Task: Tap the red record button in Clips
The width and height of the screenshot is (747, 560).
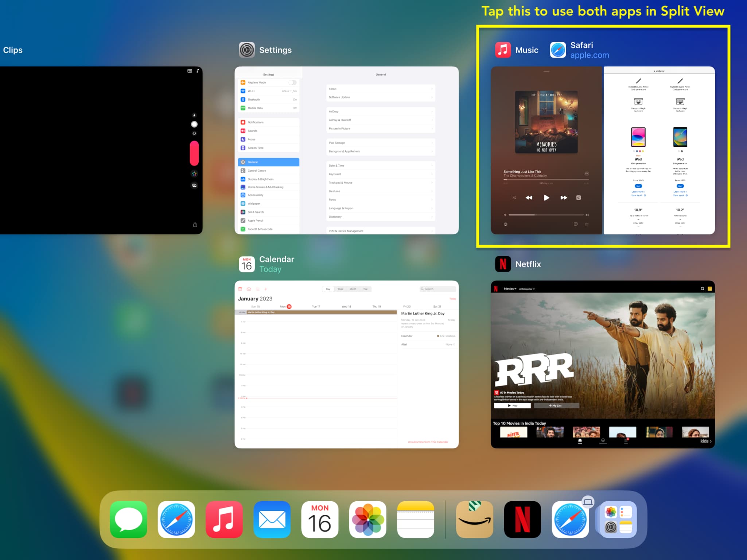Action: pyautogui.click(x=194, y=153)
